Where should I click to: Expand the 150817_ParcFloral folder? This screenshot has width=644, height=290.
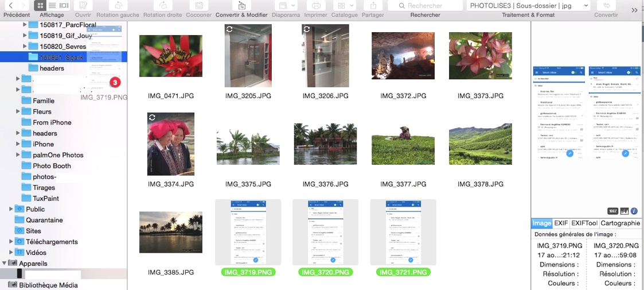click(25, 25)
